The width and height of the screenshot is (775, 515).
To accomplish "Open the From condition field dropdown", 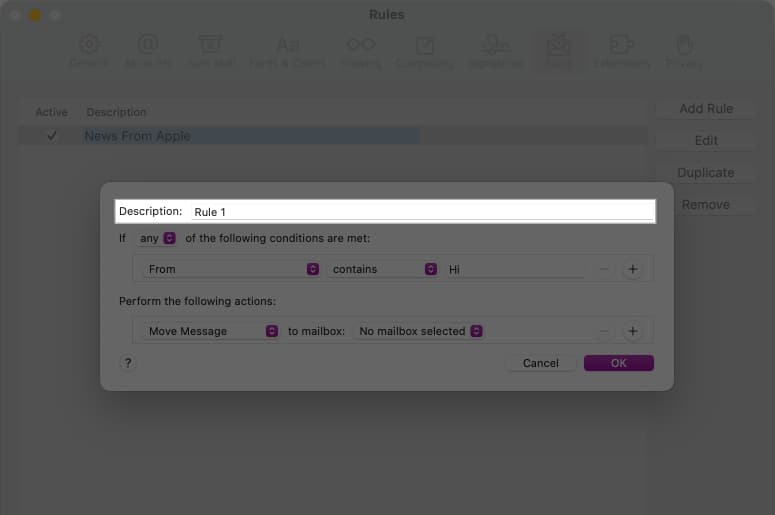I will [x=231, y=269].
